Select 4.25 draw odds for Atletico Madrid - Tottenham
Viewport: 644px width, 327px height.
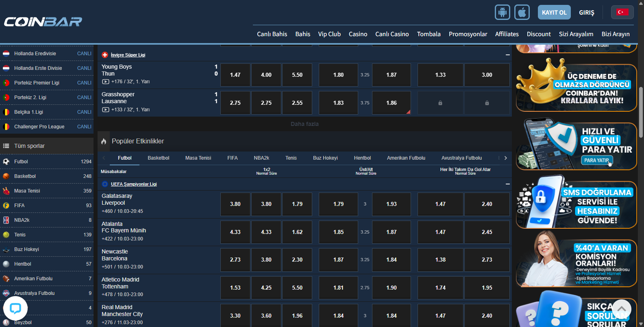pyautogui.click(x=266, y=288)
